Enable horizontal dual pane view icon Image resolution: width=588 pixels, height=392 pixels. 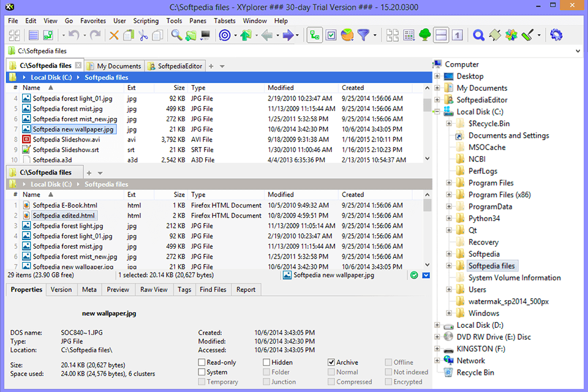tap(441, 35)
